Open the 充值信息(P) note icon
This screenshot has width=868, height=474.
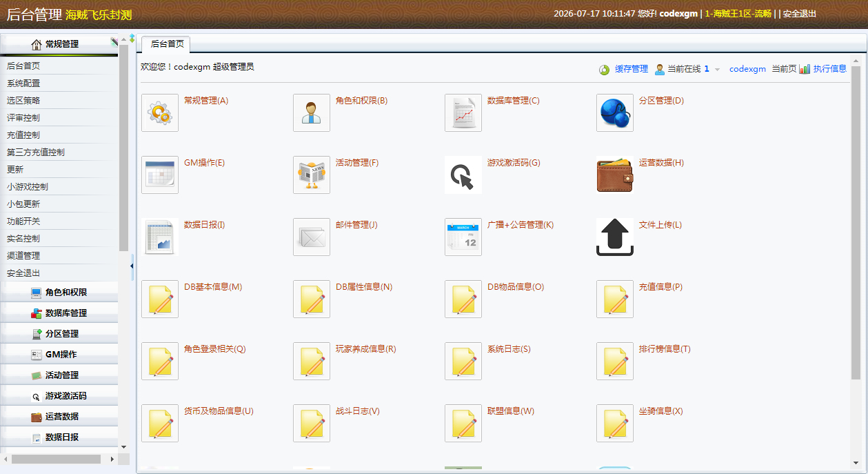coord(615,299)
